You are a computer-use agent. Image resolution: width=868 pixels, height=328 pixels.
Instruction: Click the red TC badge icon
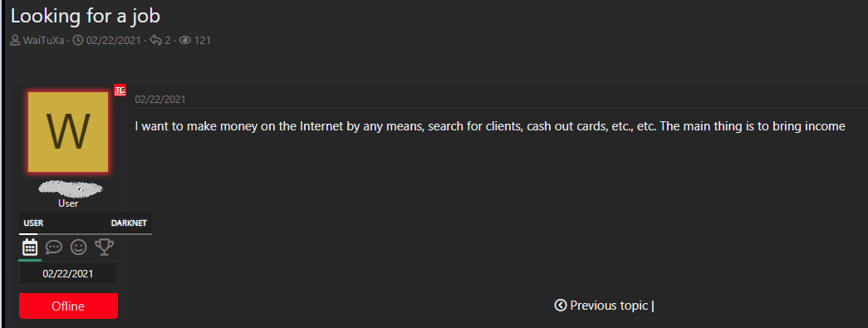click(120, 91)
